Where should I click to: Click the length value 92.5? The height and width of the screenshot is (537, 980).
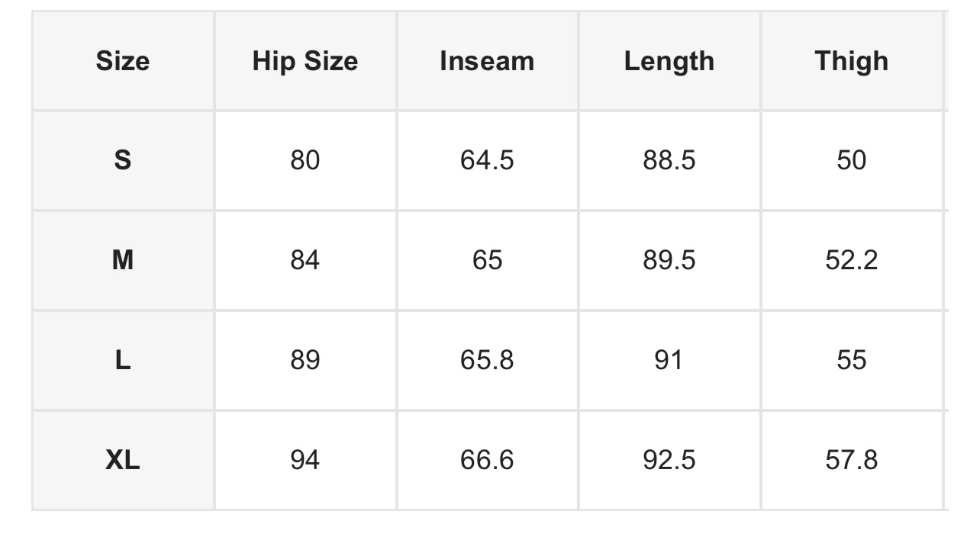tap(669, 460)
